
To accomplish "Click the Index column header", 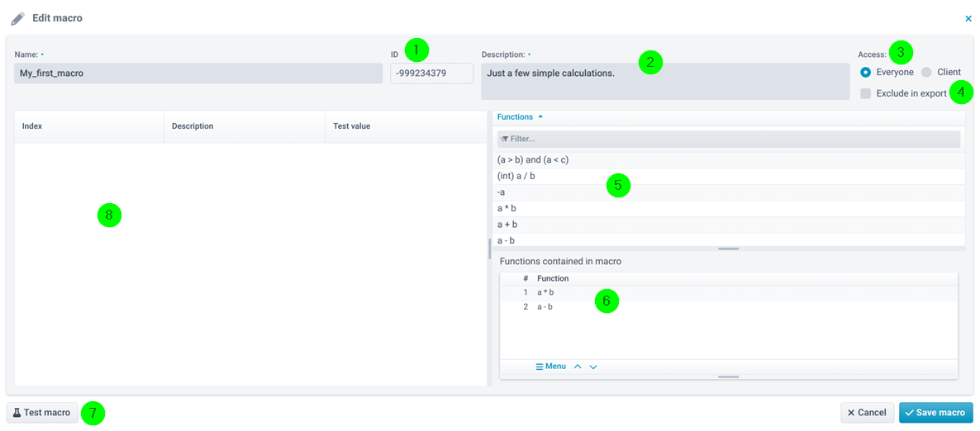I will point(89,126).
